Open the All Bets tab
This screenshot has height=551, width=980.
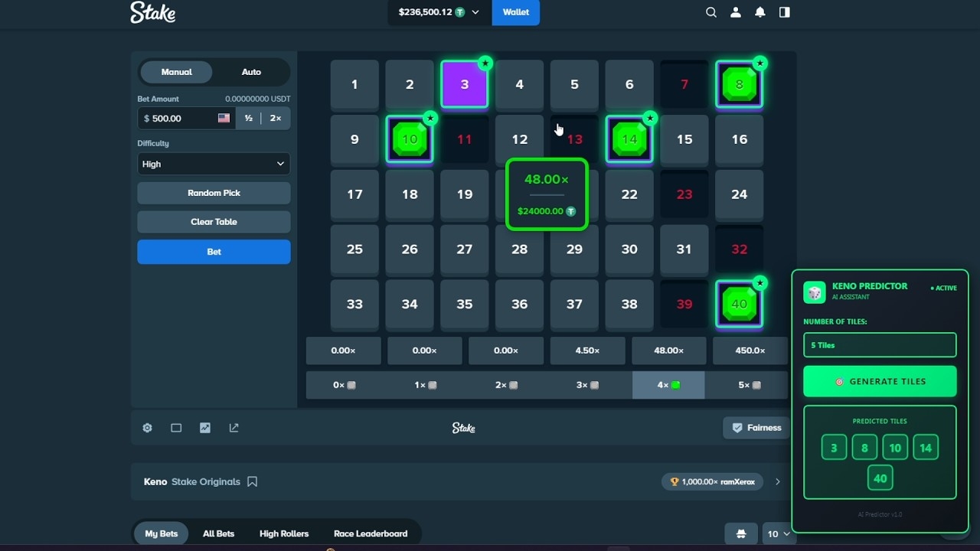coord(218,533)
